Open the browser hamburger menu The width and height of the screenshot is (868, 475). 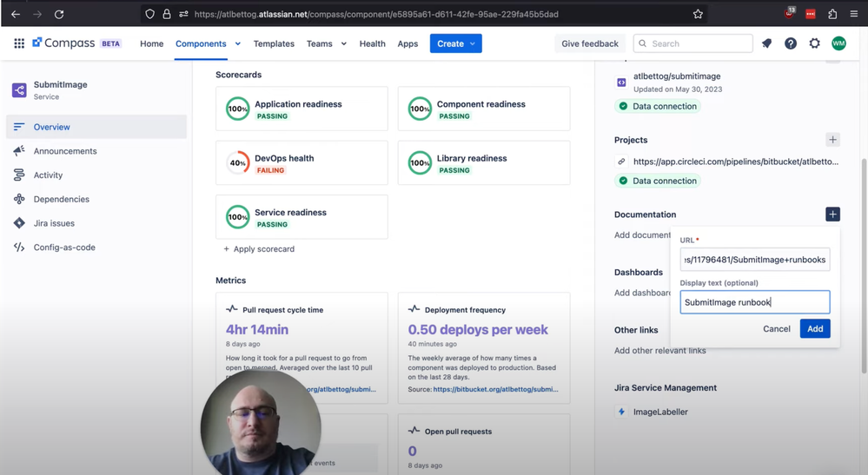tap(854, 15)
